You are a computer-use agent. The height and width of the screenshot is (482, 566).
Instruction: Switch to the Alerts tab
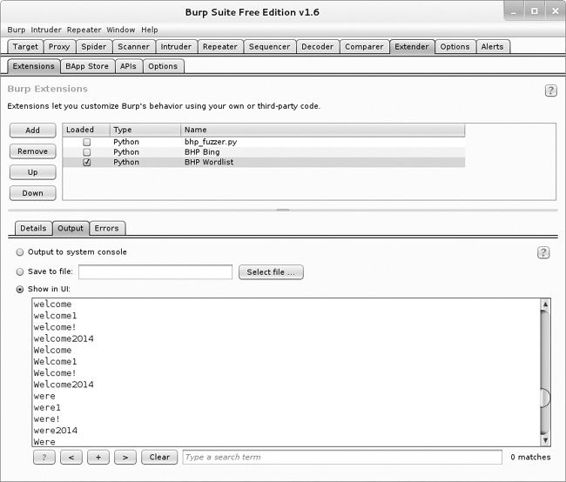[x=492, y=47]
